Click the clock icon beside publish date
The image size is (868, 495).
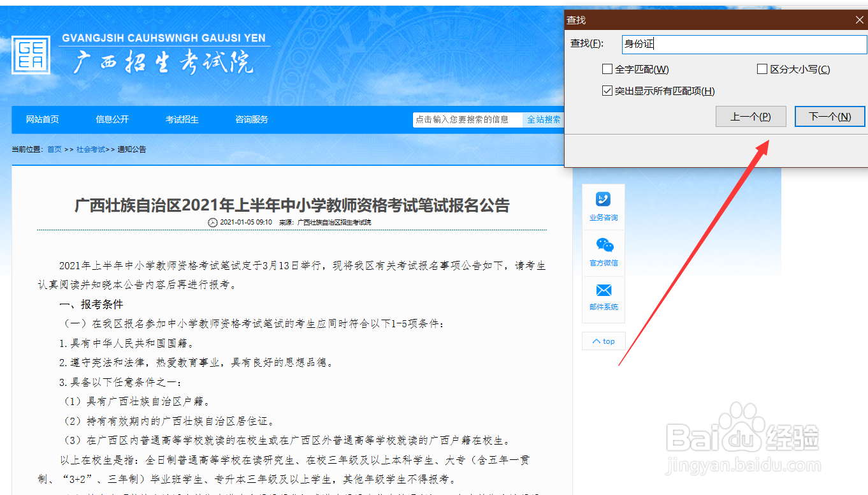(213, 222)
